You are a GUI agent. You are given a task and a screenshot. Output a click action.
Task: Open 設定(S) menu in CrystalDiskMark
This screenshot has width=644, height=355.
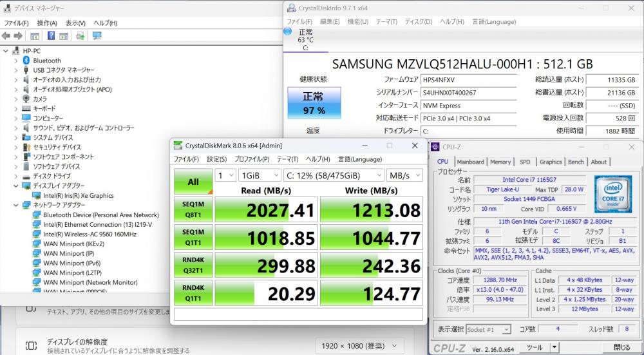216,159
